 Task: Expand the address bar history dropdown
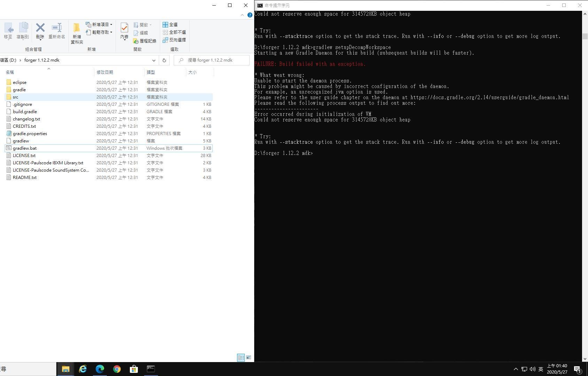[154, 60]
